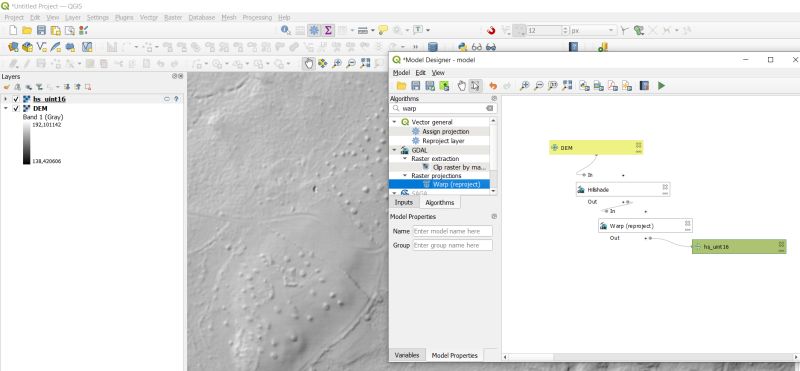Screen dimensions: 800x371
Task: Open the Processing menu in QGIS
Action: point(258,17)
